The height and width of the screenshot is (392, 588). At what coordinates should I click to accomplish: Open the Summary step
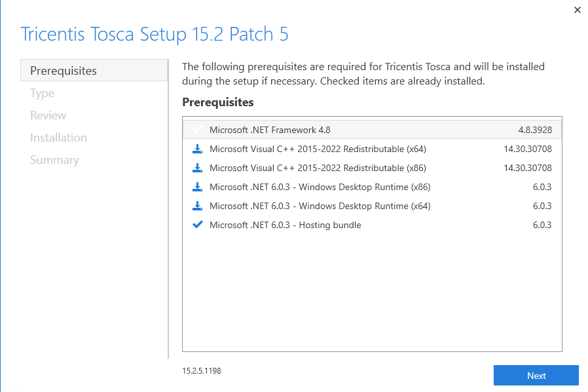point(54,160)
